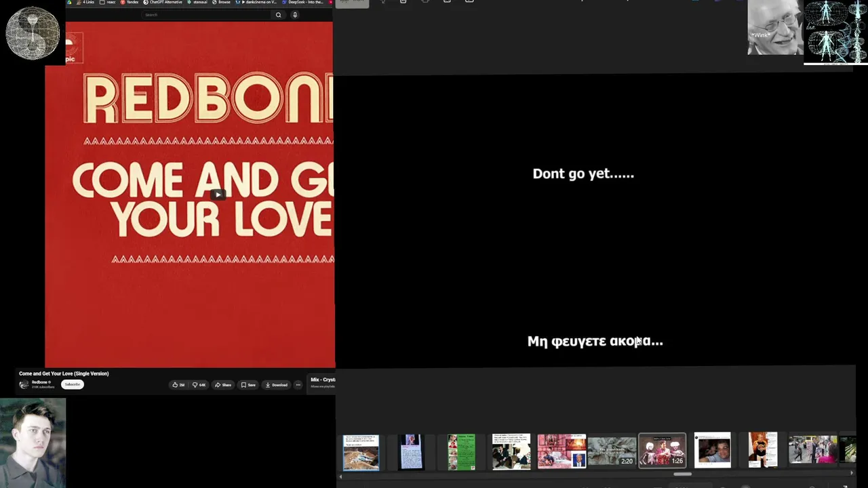Click the Redbone channel name

pos(40,382)
